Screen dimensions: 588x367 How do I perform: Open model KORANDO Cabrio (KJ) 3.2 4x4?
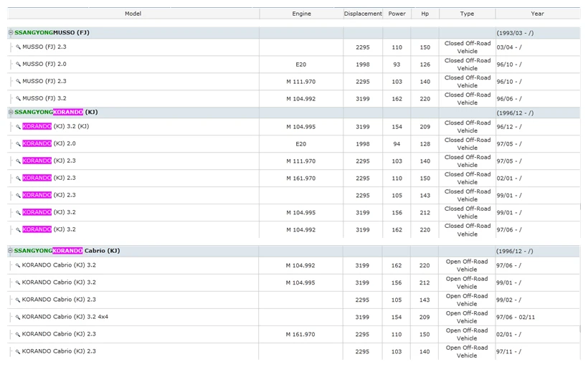pyautogui.click(x=65, y=317)
